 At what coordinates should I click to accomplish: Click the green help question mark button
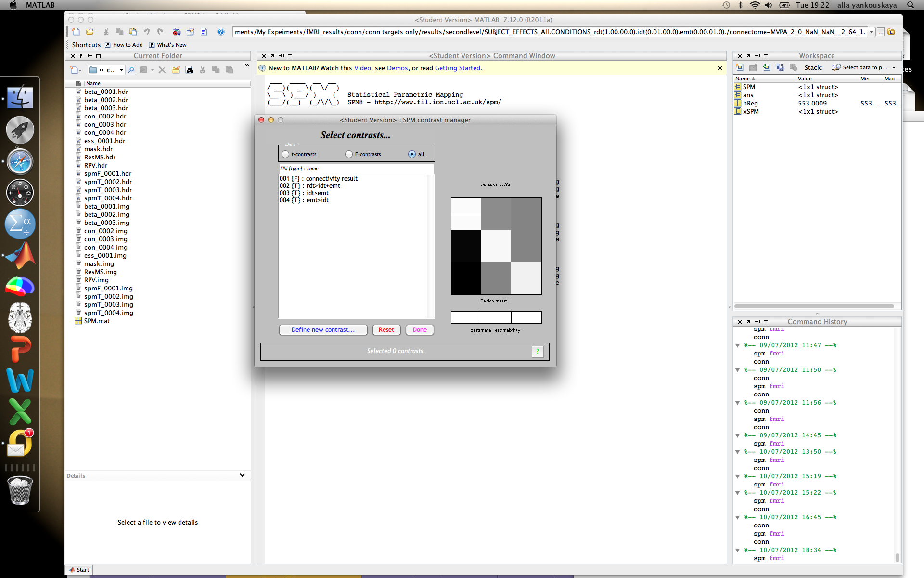538,352
